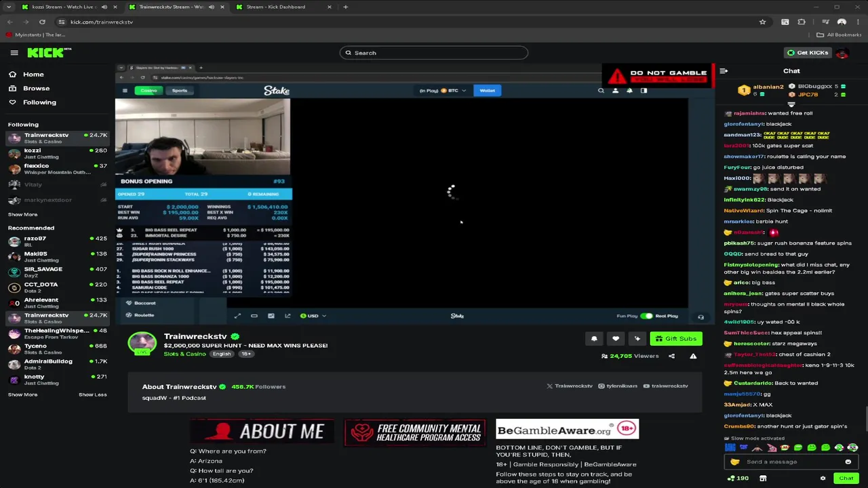Open Following in Kick sidebar
The width and height of the screenshot is (868, 488).
[x=33, y=102]
